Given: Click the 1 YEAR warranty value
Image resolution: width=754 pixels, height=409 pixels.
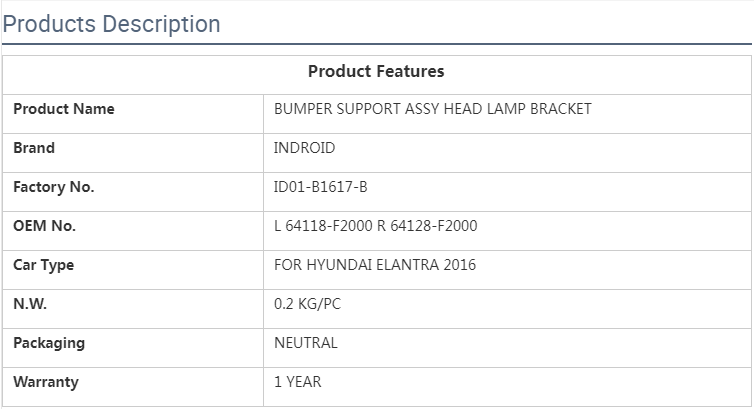Looking at the screenshot, I should pos(298,382).
